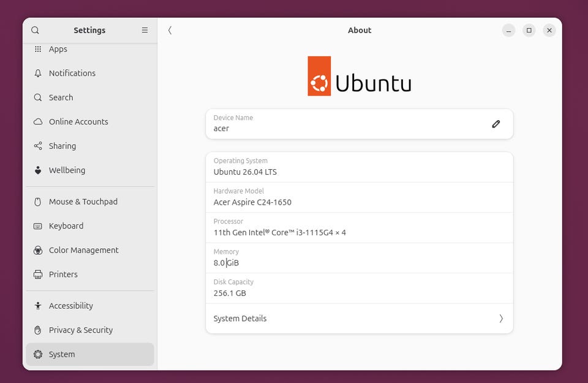
Task: Choose Printers in the sidebar
Action: [x=90, y=274]
